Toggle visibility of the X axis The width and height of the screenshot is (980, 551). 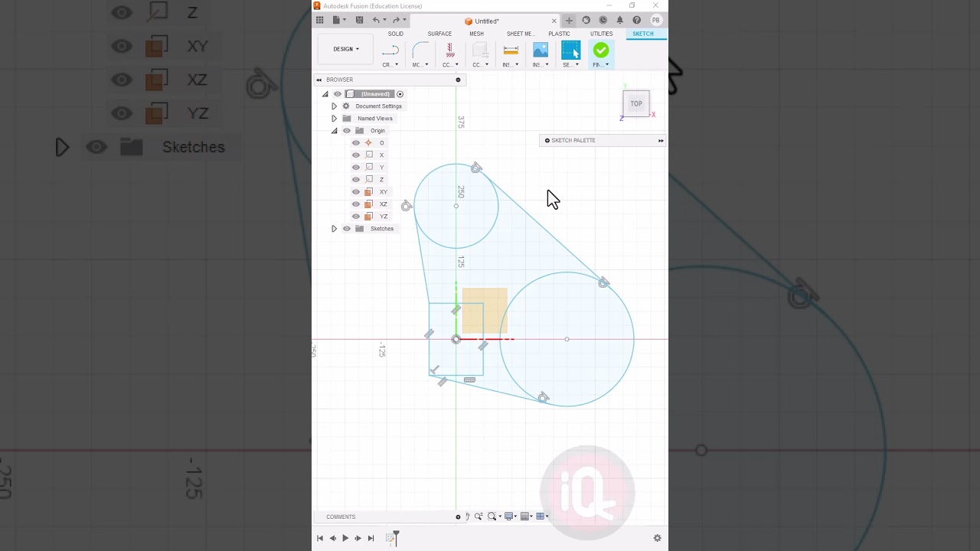coord(356,155)
